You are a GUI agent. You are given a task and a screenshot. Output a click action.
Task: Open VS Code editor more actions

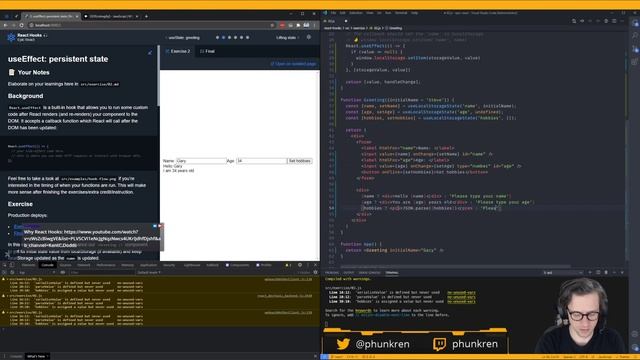pos(622,21)
